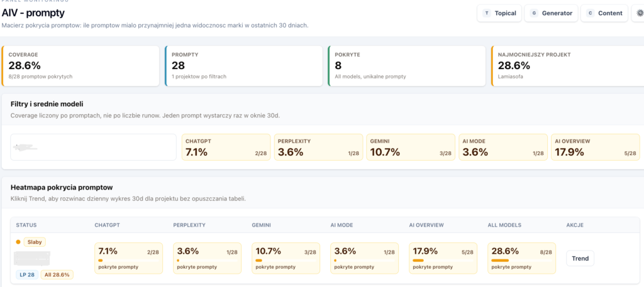Click 1 projektow po filtrach text

[x=199, y=76]
